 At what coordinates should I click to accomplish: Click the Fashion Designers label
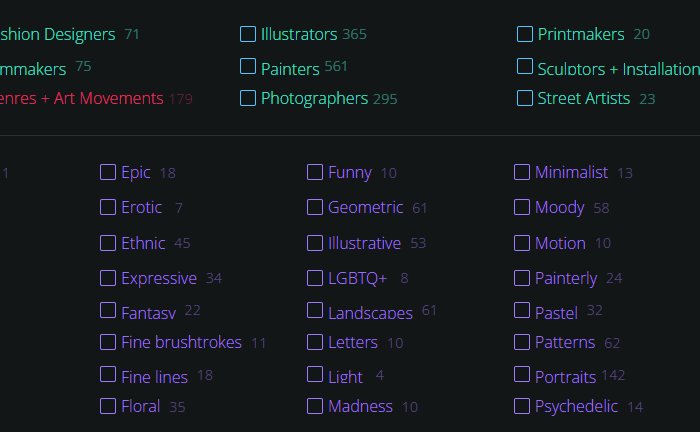pyautogui.click(x=58, y=34)
